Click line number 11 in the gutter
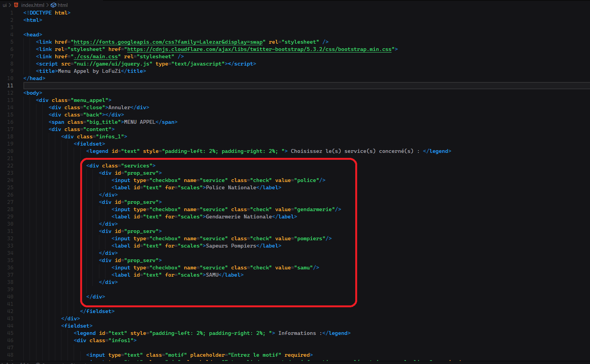 [10, 86]
